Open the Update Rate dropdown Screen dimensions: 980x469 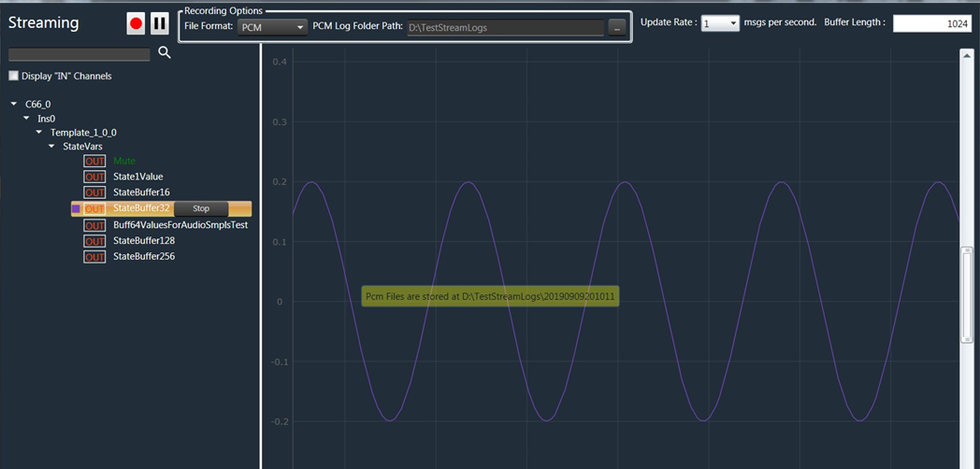pos(721,22)
